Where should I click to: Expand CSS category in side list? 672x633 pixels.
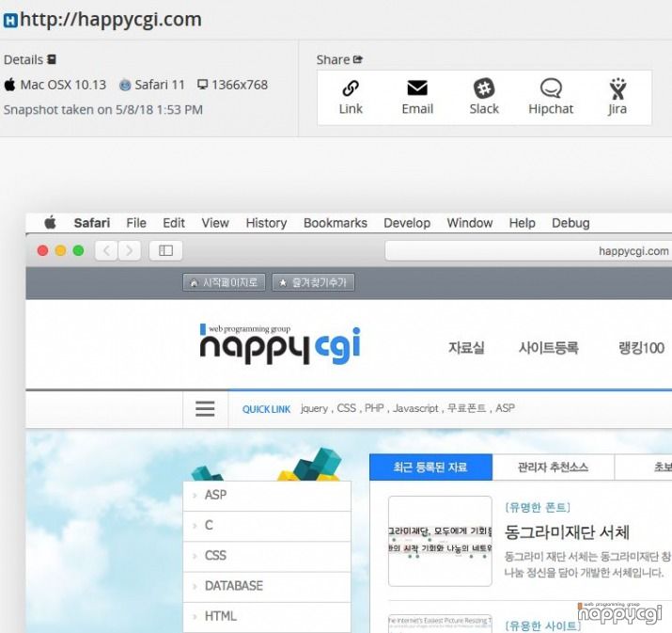(267, 556)
